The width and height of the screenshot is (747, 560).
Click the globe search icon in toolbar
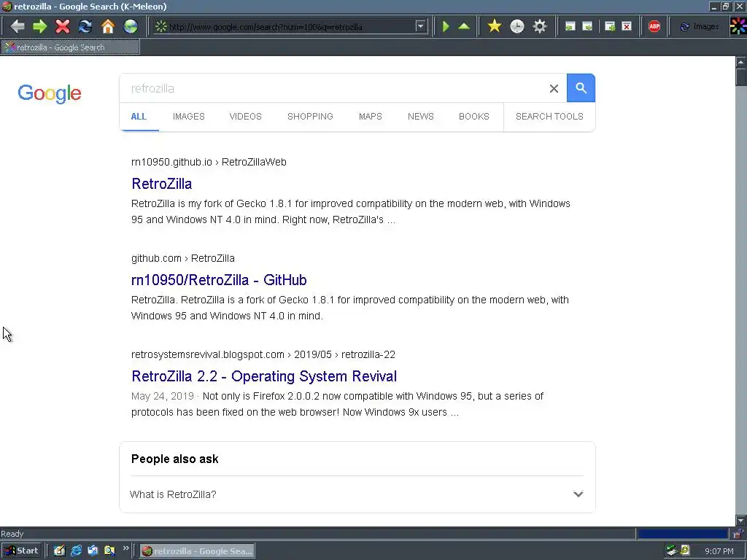pyautogui.click(x=131, y=26)
